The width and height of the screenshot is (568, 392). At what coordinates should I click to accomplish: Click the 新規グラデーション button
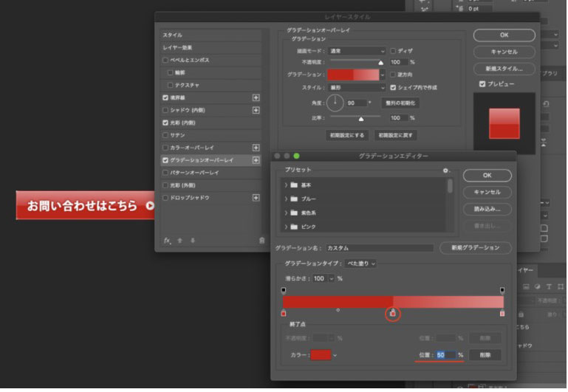click(x=476, y=248)
